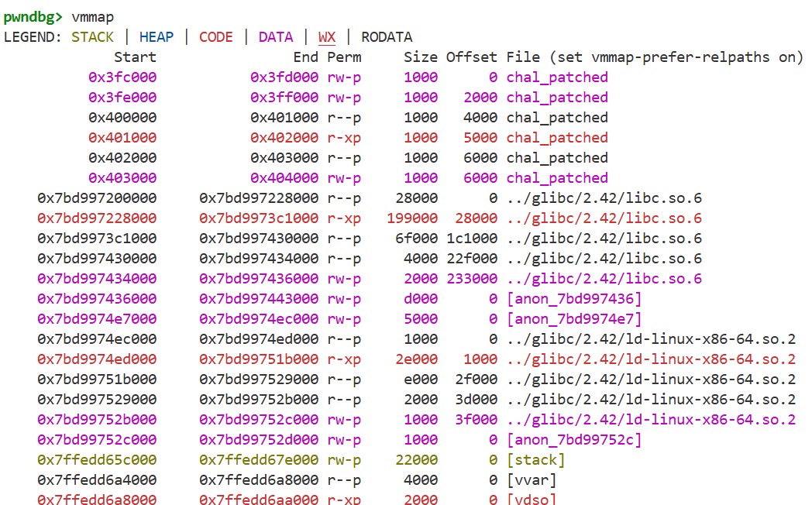The width and height of the screenshot is (812, 505).
Task: Select start address 0x7bd997436000
Action: click(x=97, y=299)
